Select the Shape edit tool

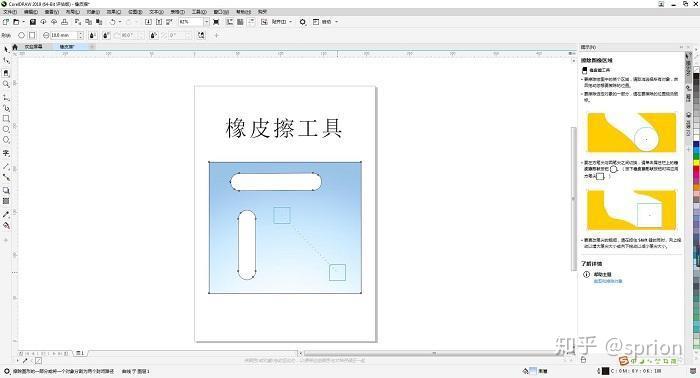[6, 61]
